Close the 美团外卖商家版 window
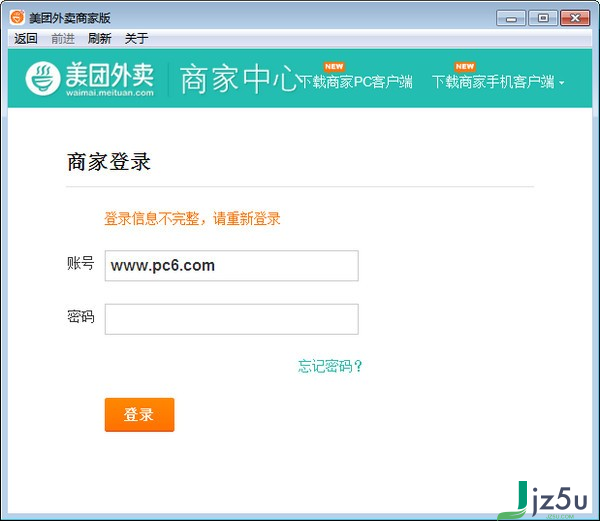Viewport: 600px width, 521px height. pos(575,18)
